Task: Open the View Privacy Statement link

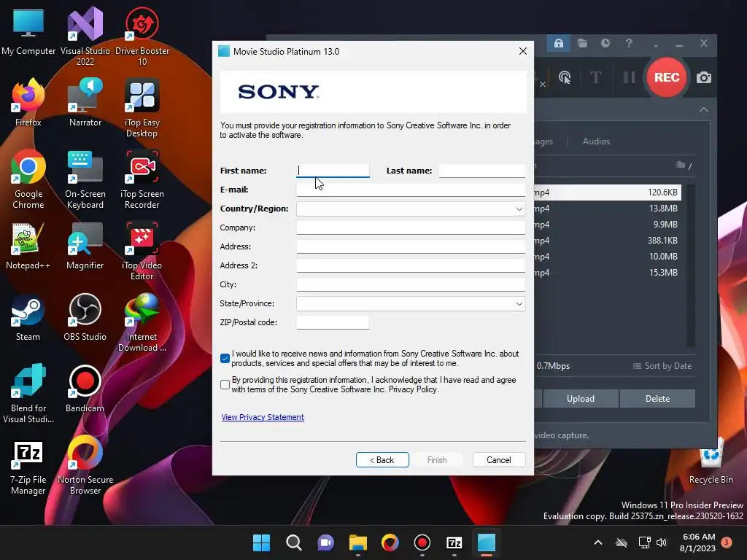Action: [x=263, y=417]
